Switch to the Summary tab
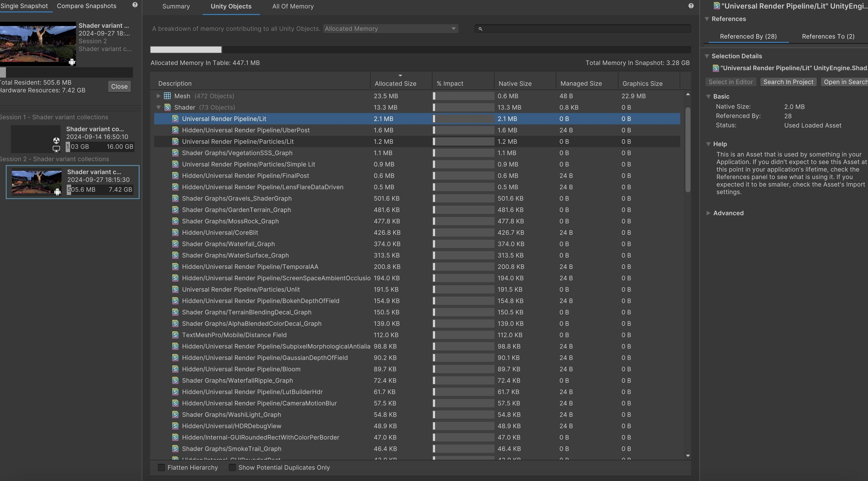The height and width of the screenshot is (481, 868). pyautogui.click(x=176, y=6)
